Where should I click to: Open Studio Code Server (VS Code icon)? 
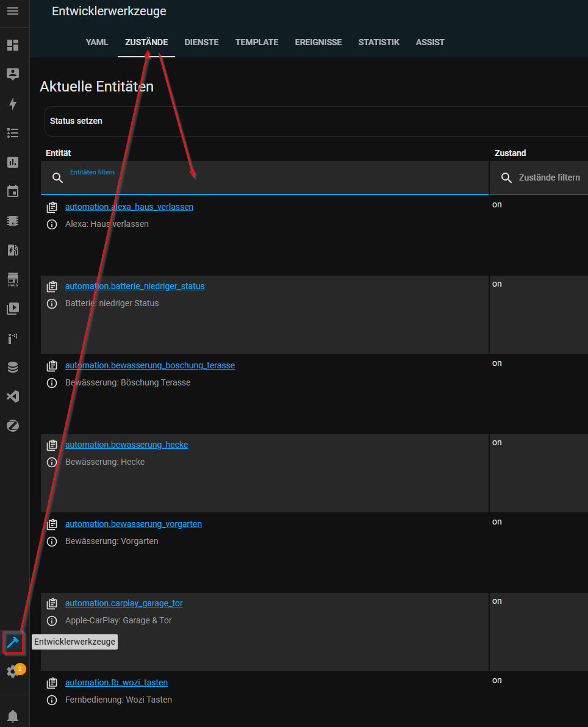coord(13,396)
